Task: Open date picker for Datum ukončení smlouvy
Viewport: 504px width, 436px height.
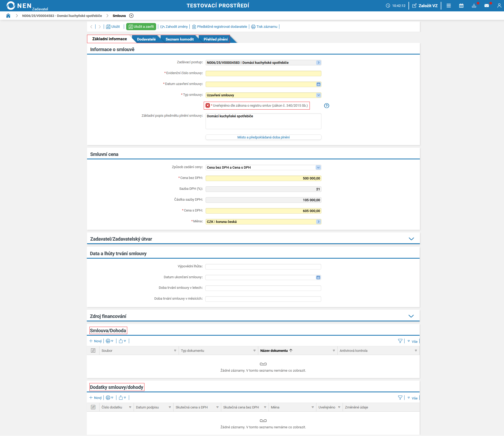Action: tap(318, 277)
